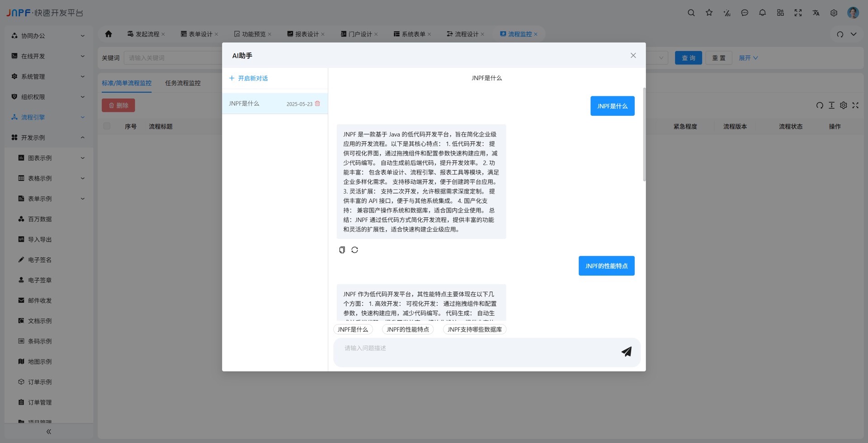Select the JNPF是什么 conversation entry
The height and width of the screenshot is (443, 868).
[x=275, y=104]
